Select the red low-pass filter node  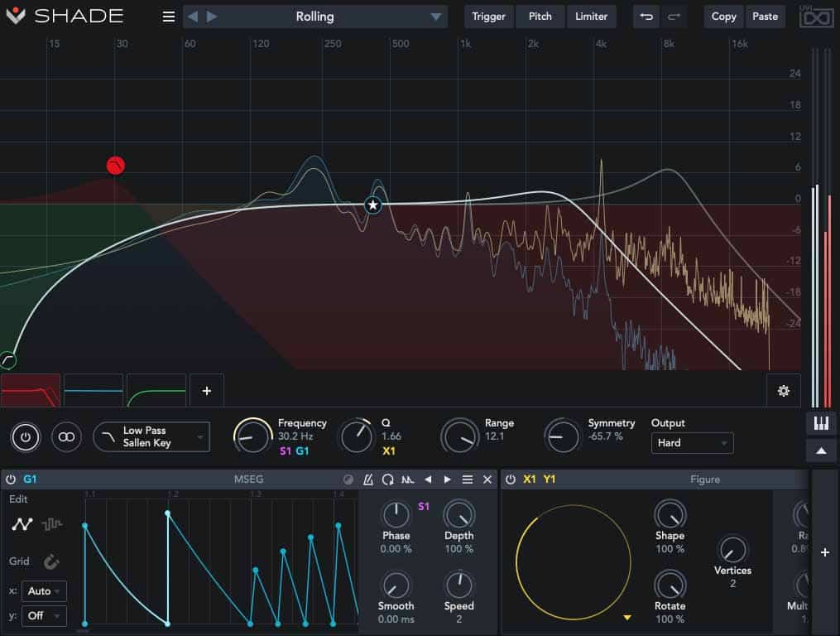tap(116, 166)
